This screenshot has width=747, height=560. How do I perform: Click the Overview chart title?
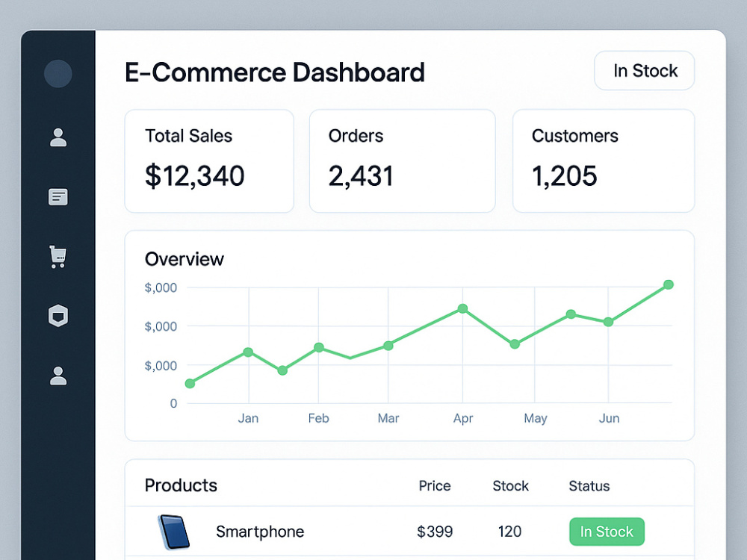pyautogui.click(x=184, y=259)
